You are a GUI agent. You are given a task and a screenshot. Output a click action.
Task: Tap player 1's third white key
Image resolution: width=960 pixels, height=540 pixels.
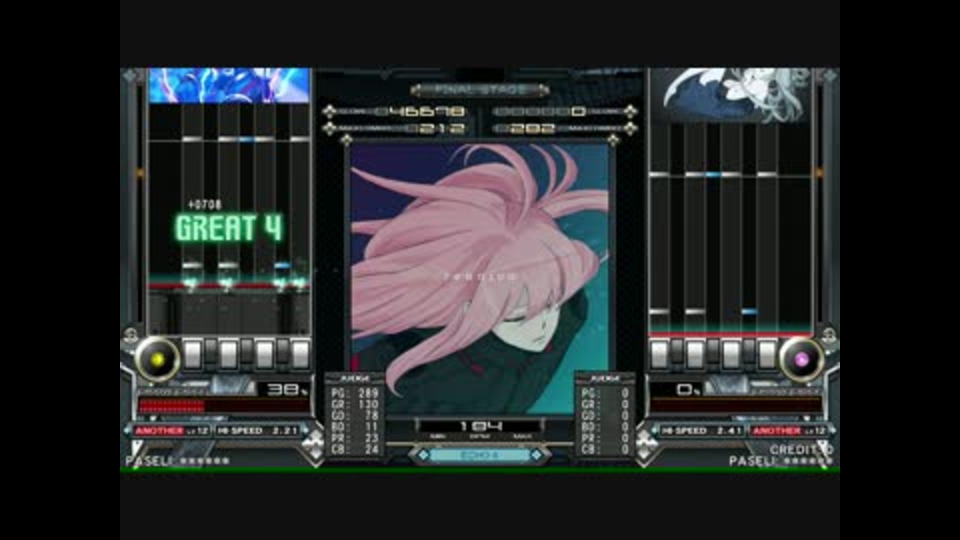pyautogui.click(x=264, y=354)
